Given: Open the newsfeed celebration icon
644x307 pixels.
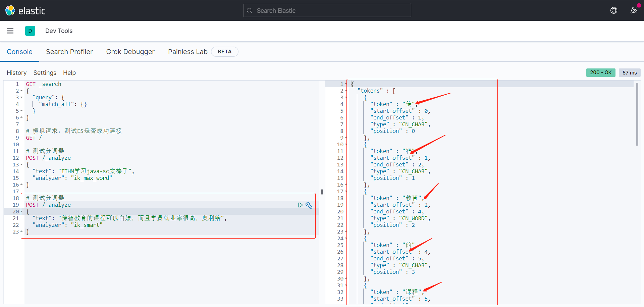Looking at the screenshot, I should pyautogui.click(x=634, y=10).
